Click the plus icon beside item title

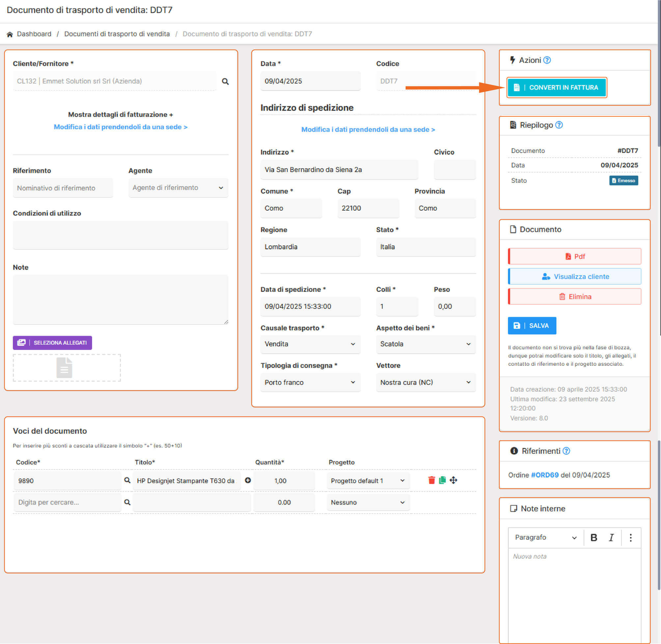[248, 480]
